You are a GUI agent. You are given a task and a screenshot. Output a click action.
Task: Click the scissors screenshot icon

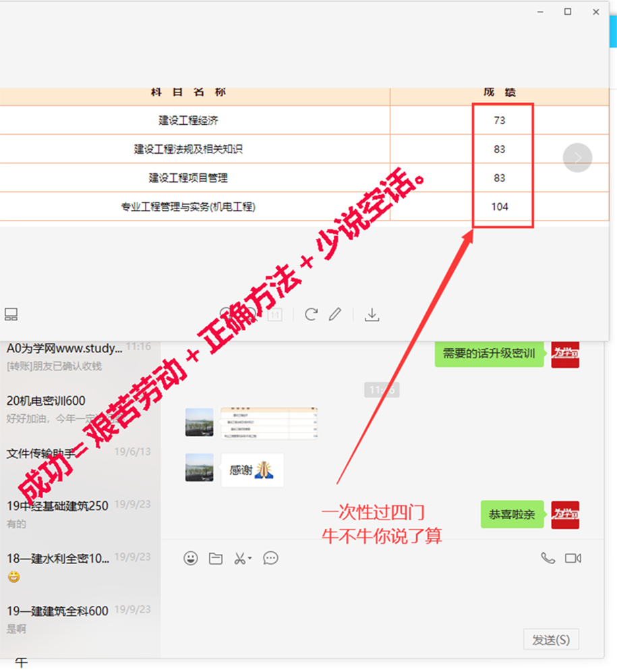[x=239, y=558]
